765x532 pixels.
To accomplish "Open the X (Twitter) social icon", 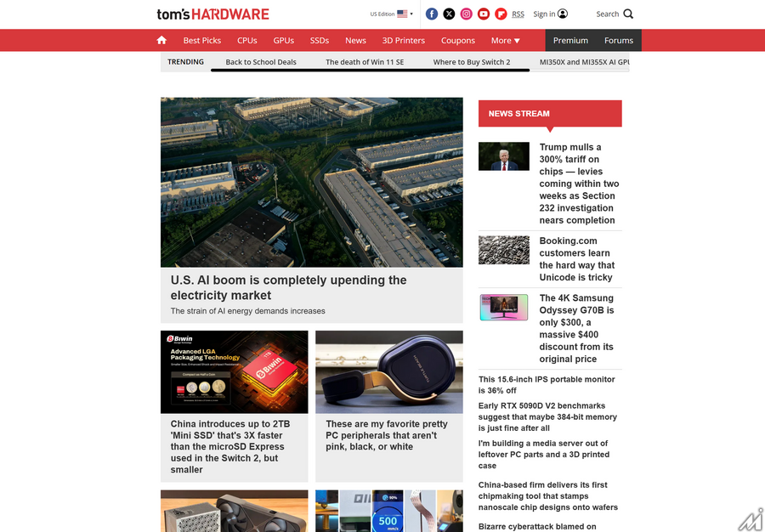I will (x=449, y=14).
